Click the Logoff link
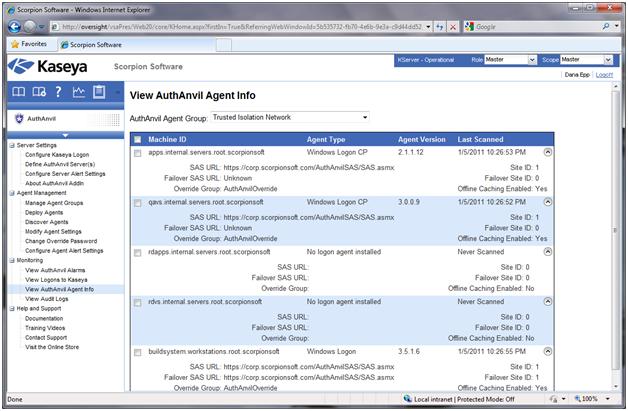628x411 pixels. [x=604, y=75]
